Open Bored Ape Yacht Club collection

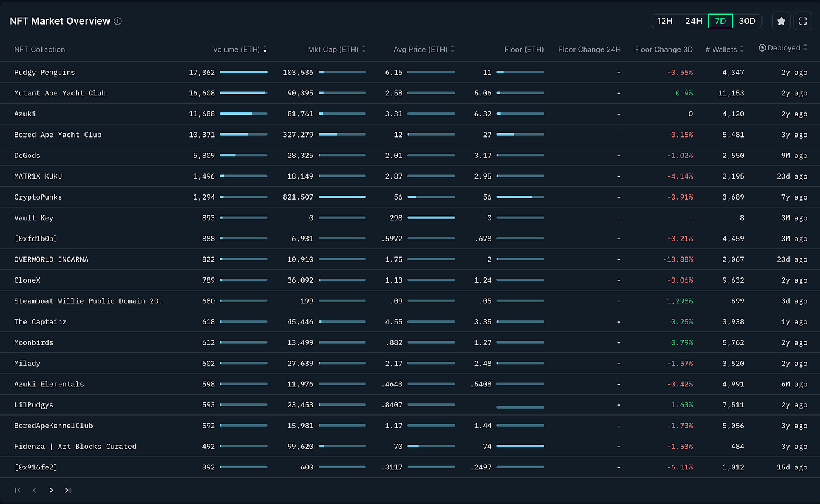[x=58, y=135]
